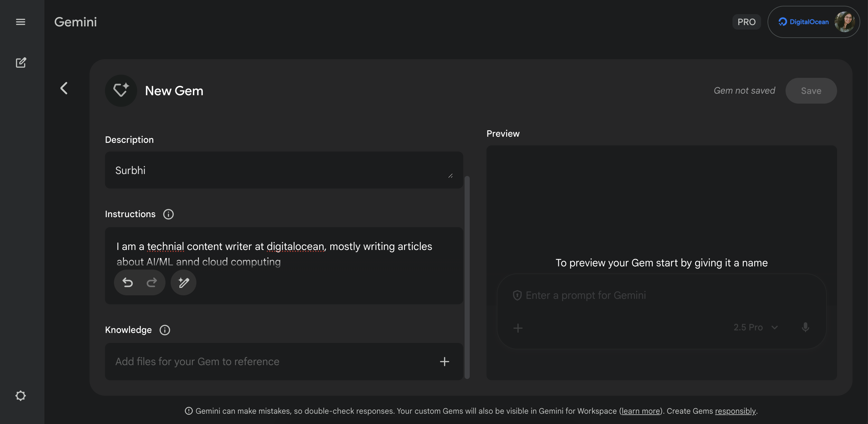Click the Save button for the Gem
The image size is (868, 424).
811,90
